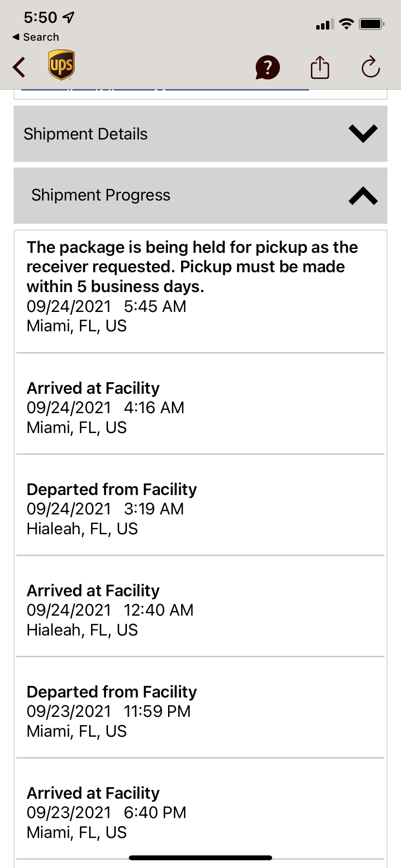The image size is (401, 868).
Task: Check the battery indicator in status bar
Action: [371, 24]
